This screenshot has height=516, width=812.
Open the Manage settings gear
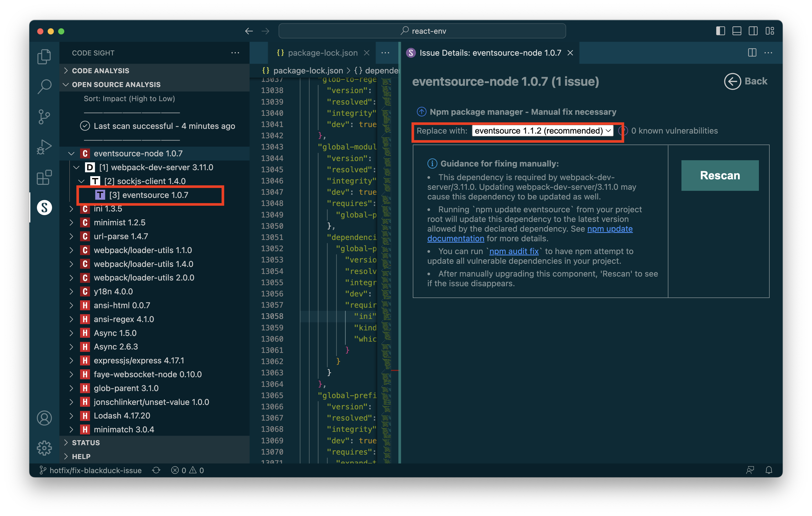(x=44, y=448)
